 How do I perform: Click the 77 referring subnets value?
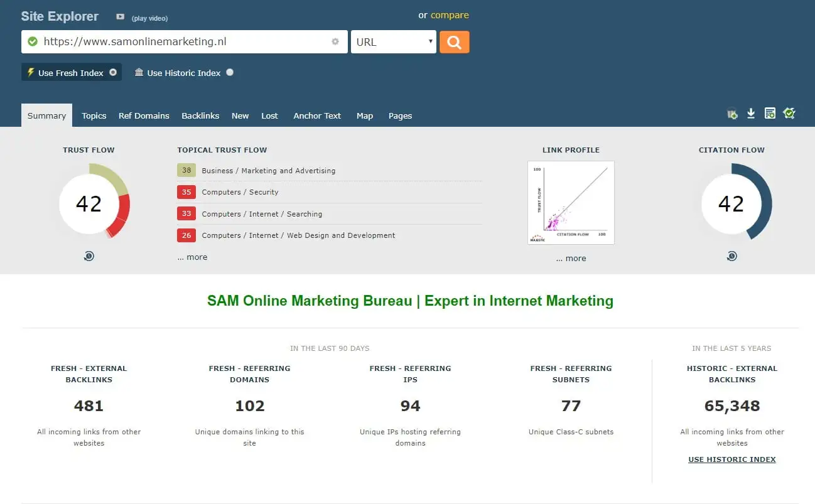(571, 406)
